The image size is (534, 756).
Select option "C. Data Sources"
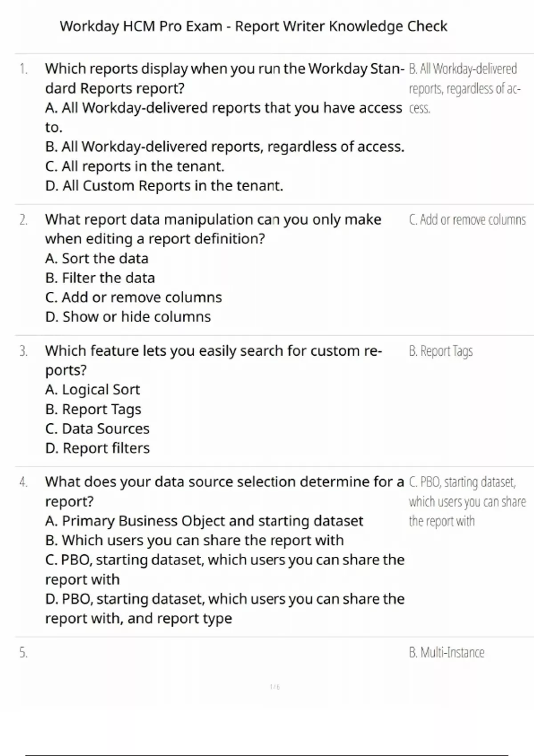(97, 429)
